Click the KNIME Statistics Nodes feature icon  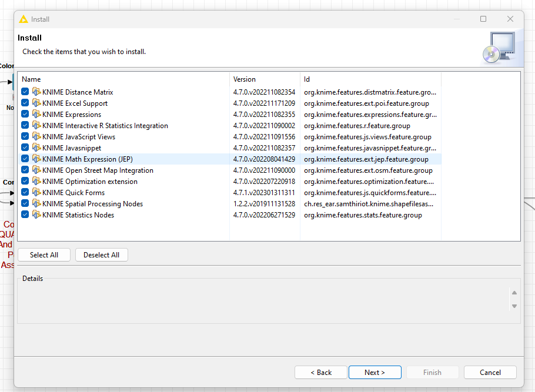[x=36, y=215]
